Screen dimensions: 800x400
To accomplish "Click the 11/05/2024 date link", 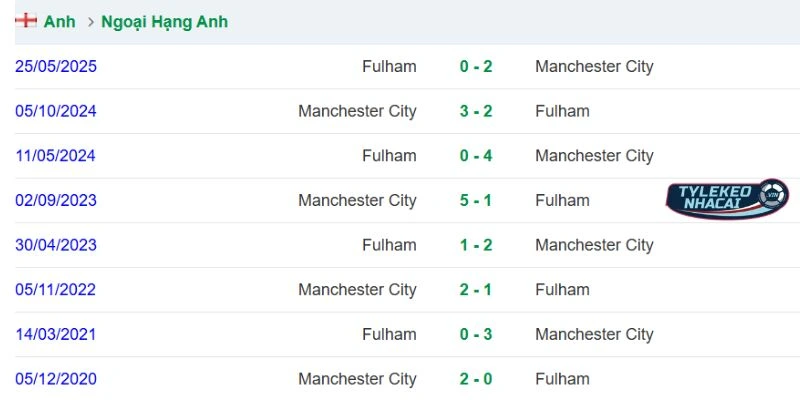I will (56, 156).
